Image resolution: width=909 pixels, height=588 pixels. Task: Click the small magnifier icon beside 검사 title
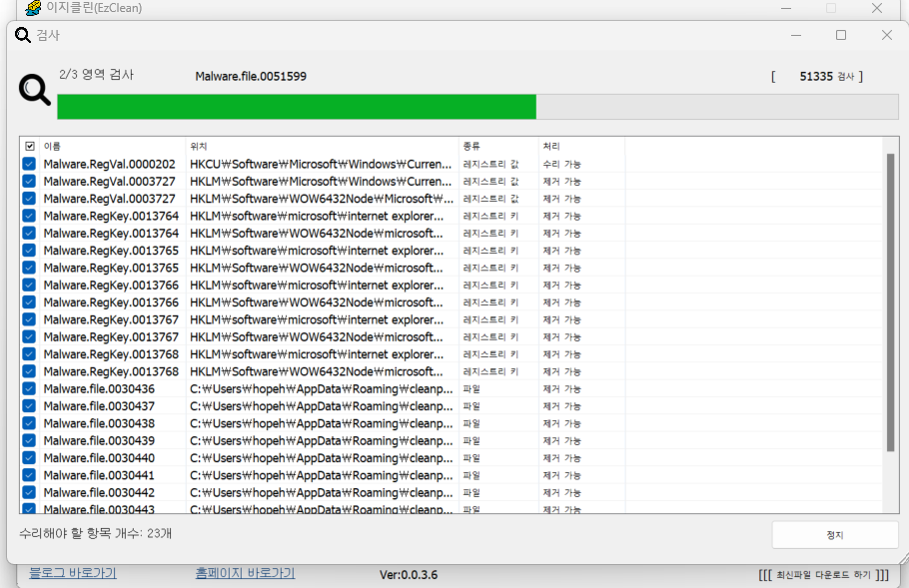(23, 35)
